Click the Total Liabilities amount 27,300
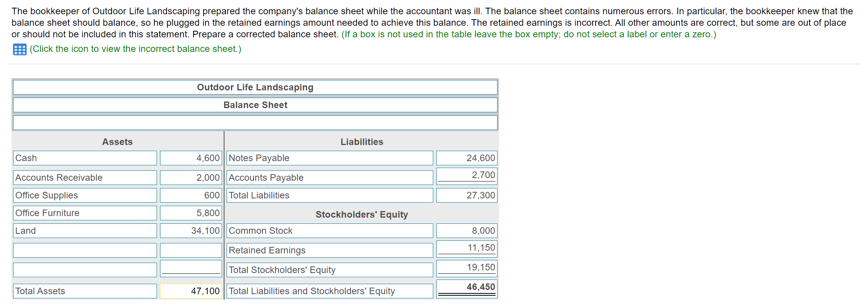The image size is (868, 308). coord(466,195)
